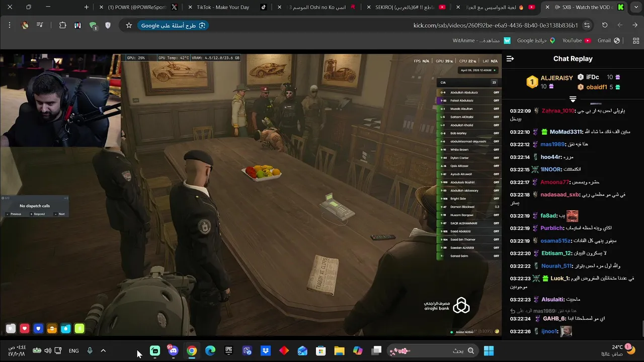Click username Zahraa_1010 in chat
Screen dimensions: 644x362
click(x=558, y=111)
